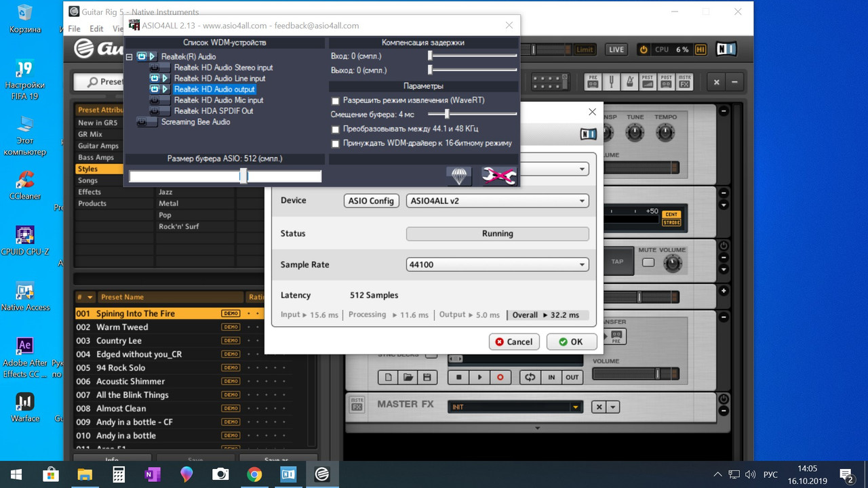Click the rack minus collapse-all button in toolbar
Viewport: 868px width, 488px height.
(x=734, y=82)
